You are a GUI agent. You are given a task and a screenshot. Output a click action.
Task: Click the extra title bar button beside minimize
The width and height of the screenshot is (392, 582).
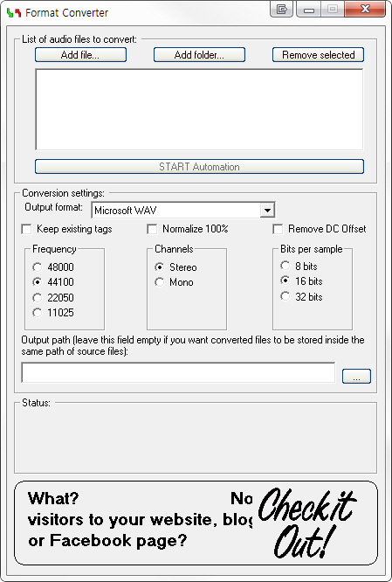tap(281, 10)
